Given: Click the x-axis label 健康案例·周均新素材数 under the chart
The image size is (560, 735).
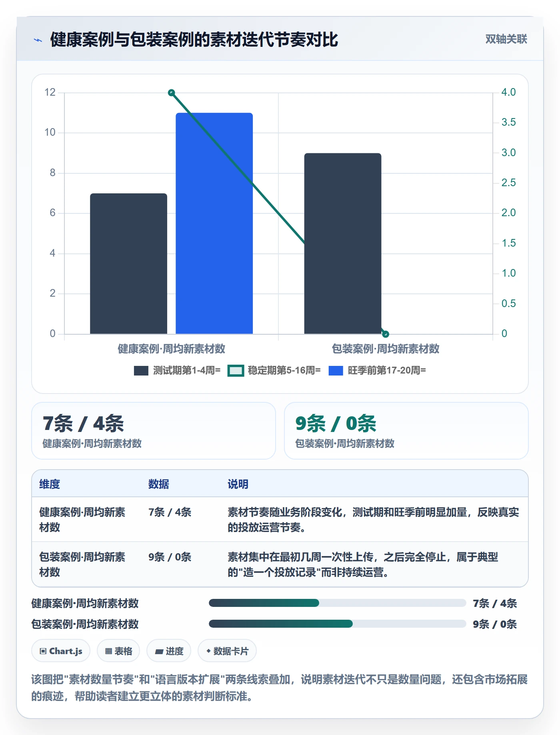Looking at the screenshot, I should tap(172, 349).
